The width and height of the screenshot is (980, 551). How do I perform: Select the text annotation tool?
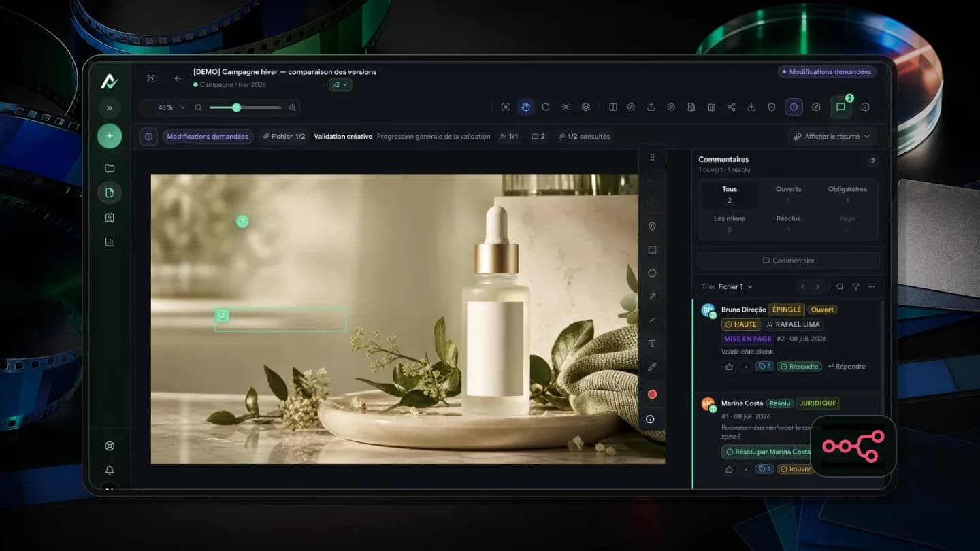point(652,344)
